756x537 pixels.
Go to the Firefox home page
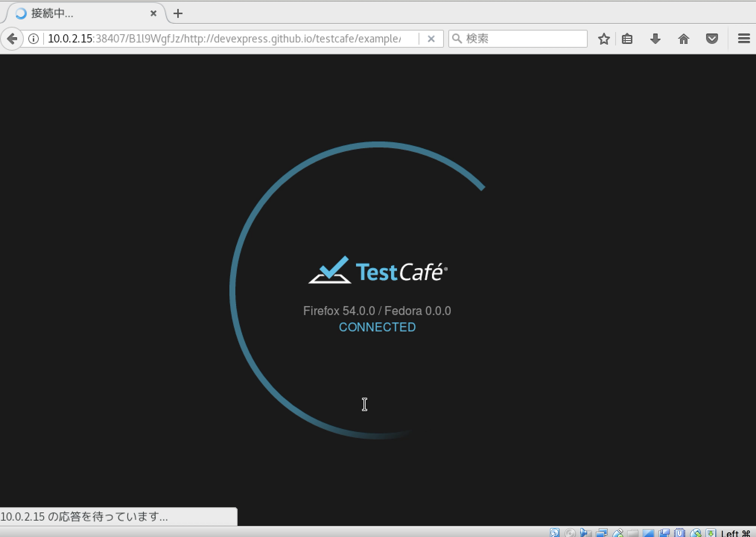684,38
